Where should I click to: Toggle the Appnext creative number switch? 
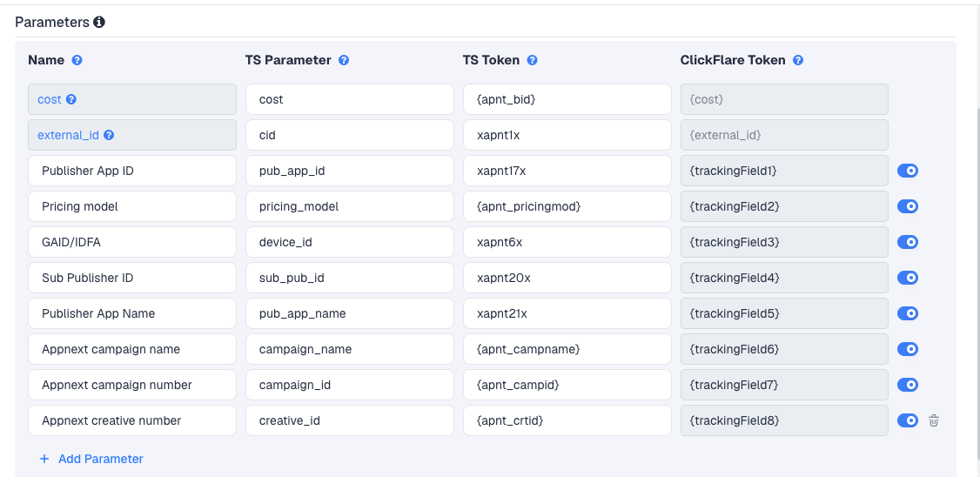(908, 420)
